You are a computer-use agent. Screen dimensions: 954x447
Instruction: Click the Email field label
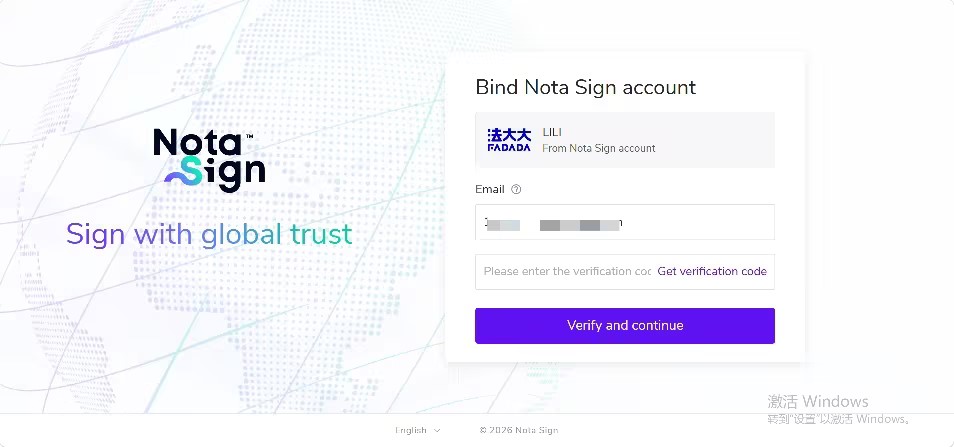click(490, 189)
